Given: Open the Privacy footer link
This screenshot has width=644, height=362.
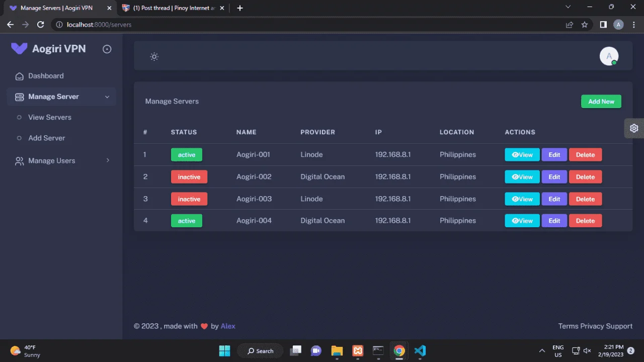Looking at the screenshot, I should coord(592,326).
